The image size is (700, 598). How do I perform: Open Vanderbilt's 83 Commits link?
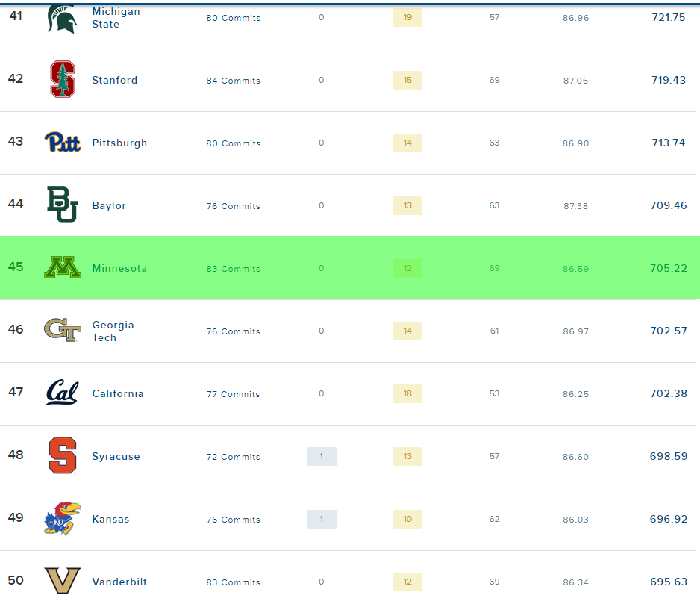pos(234,582)
